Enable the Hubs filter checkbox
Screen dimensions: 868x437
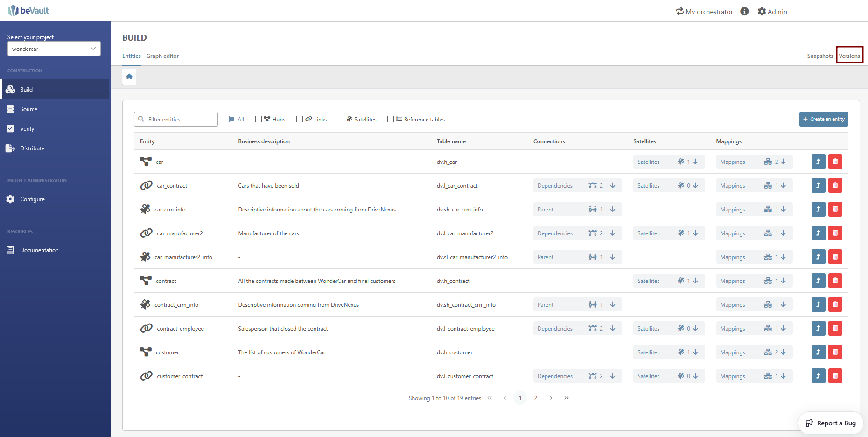coord(259,119)
